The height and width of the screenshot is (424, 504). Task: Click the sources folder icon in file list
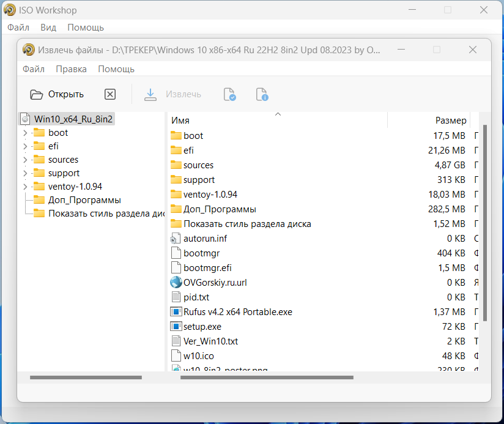(176, 165)
